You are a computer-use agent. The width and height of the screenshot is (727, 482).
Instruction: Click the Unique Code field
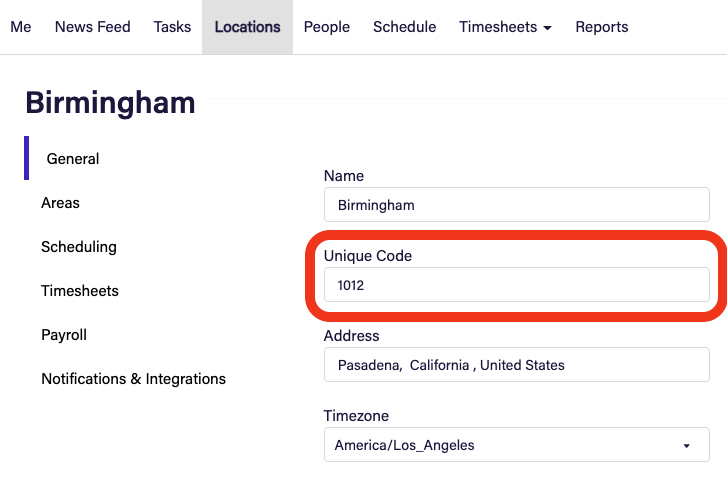coord(517,285)
